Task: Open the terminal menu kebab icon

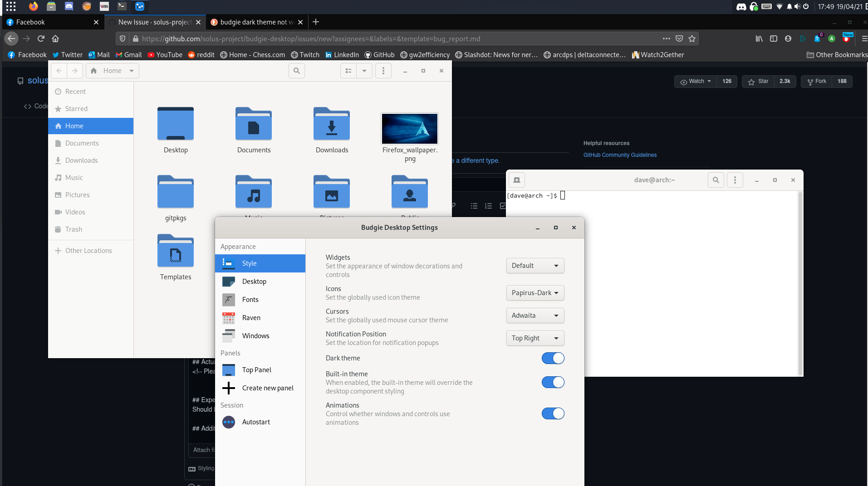Action: 735,180
